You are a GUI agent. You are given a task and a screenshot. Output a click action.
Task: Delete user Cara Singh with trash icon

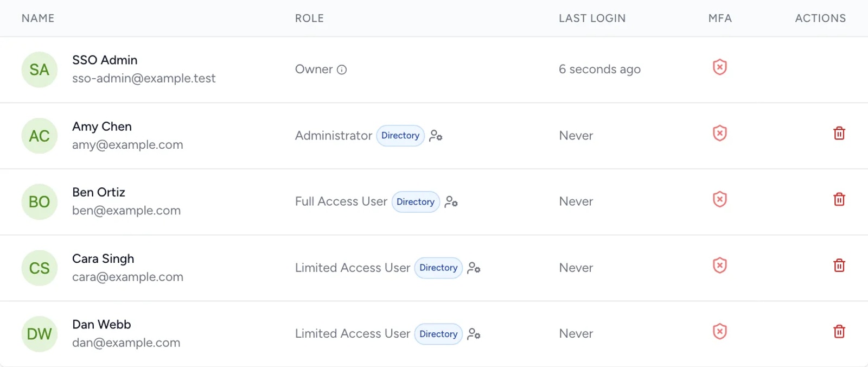pos(839,265)
